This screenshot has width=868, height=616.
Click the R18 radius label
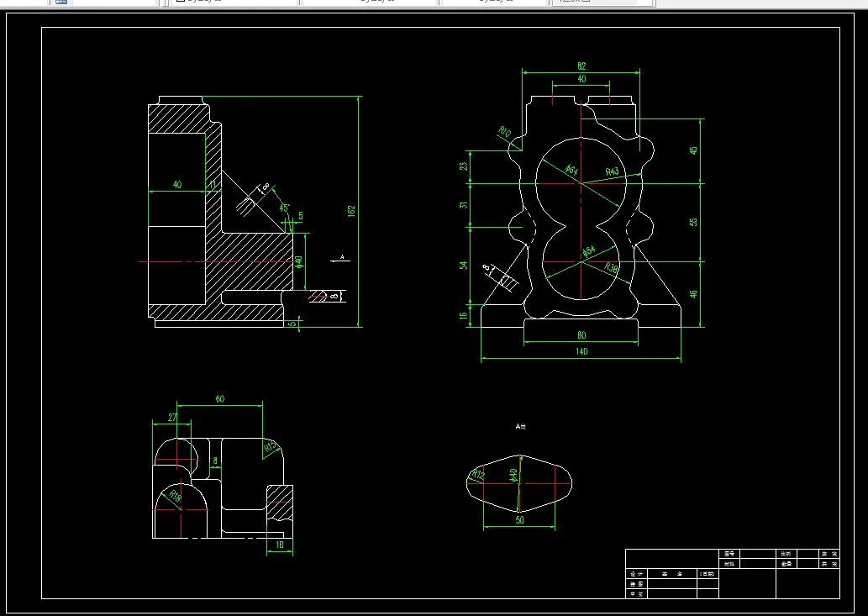[175, 497]
